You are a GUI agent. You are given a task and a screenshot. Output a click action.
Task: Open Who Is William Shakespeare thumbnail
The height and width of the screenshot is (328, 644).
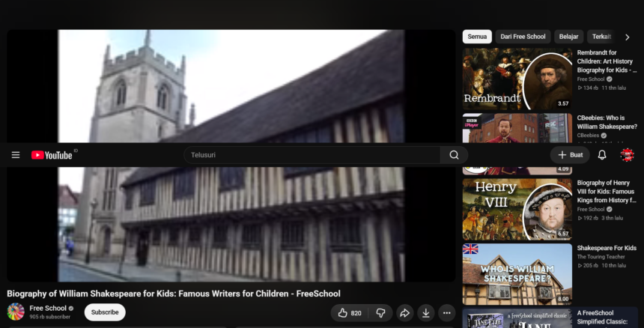pos(517,274)
